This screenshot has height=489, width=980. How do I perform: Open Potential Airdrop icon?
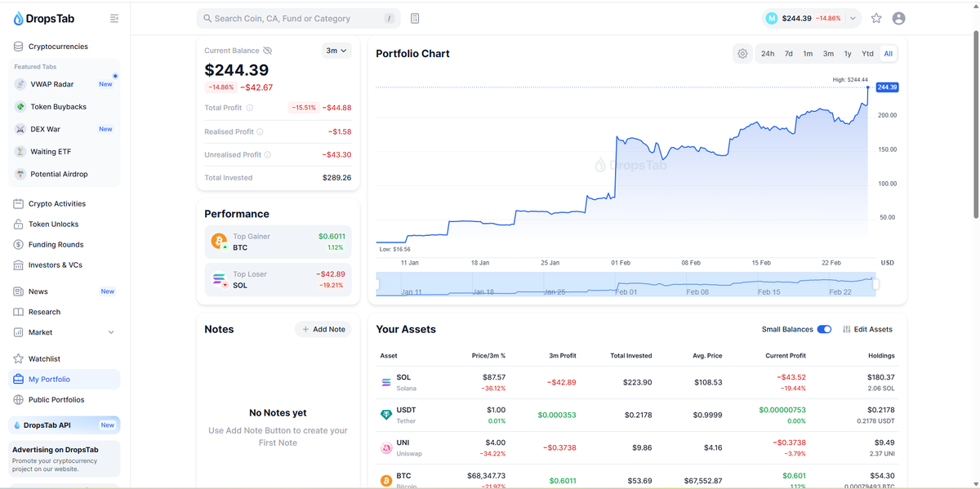click(x=20, y=174)
